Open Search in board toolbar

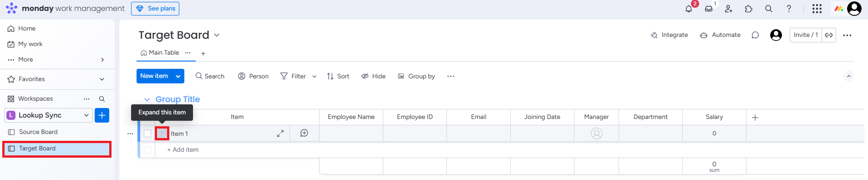point(210,76)
